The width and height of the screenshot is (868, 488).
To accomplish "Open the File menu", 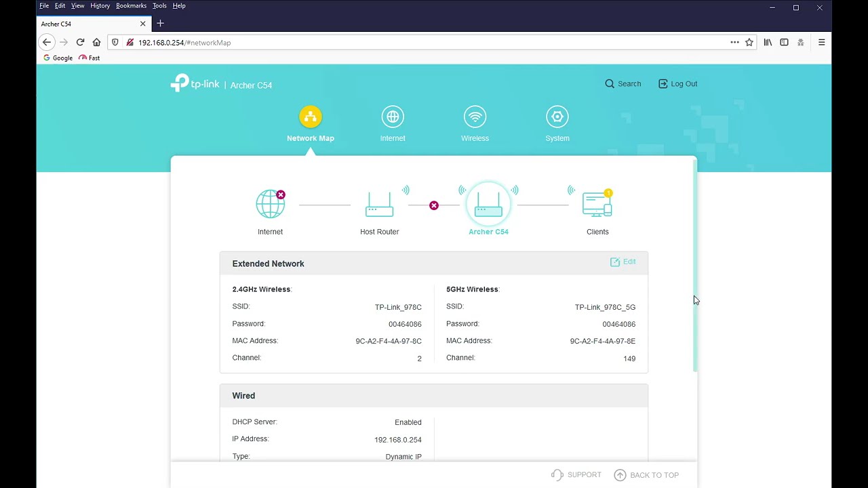I will point(44,5).
